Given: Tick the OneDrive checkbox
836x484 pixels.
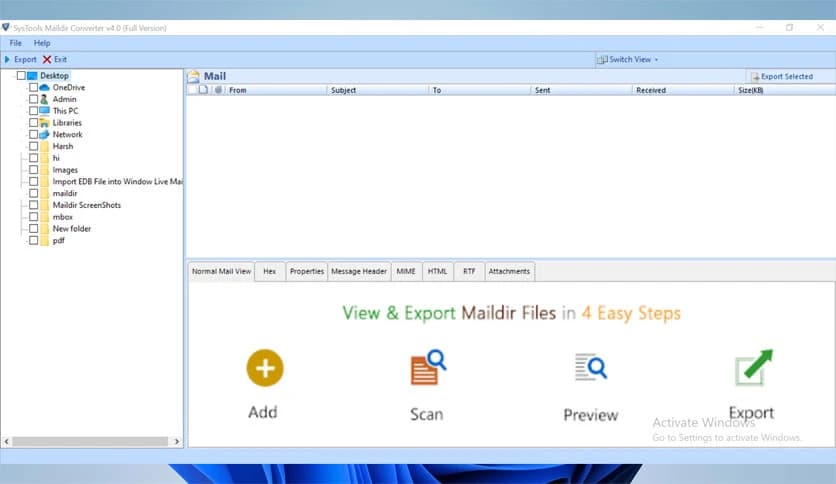Looking at the screenshot, I should coord(33,87).
